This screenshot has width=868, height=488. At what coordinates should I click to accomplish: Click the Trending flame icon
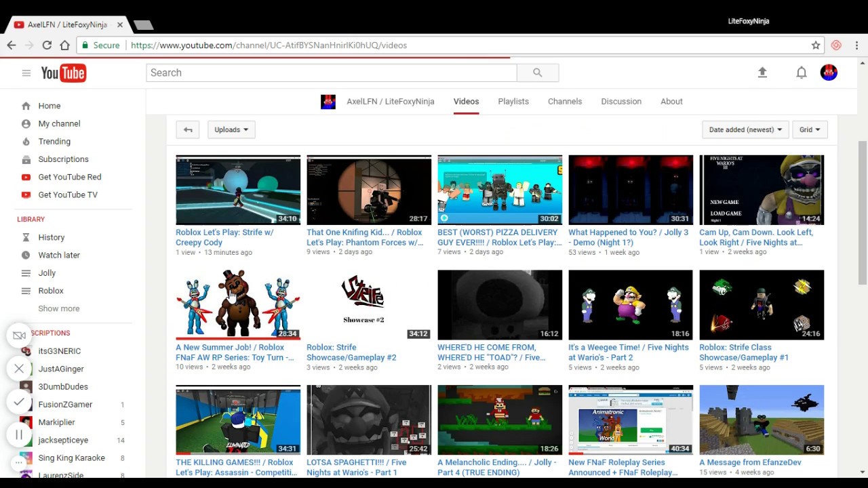pyautogui.click(x=26, y=141)
